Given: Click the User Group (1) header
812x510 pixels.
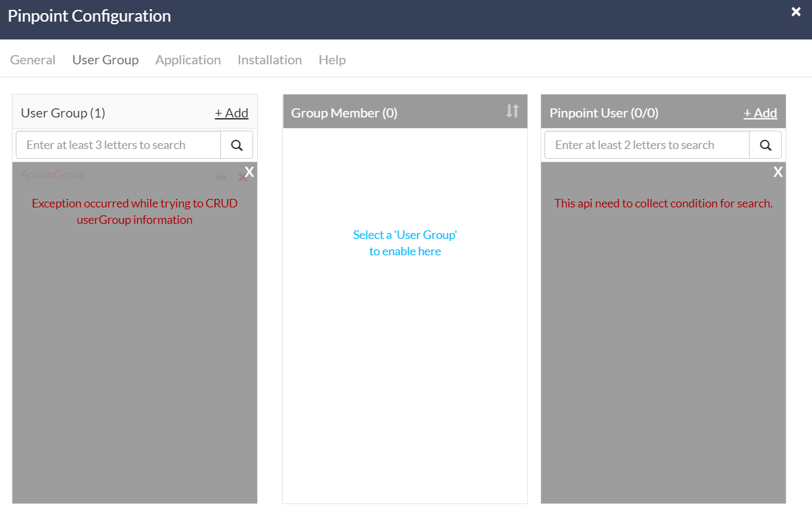Looking at the screenshot, I should pyautogui.click(x=63, y=113).
